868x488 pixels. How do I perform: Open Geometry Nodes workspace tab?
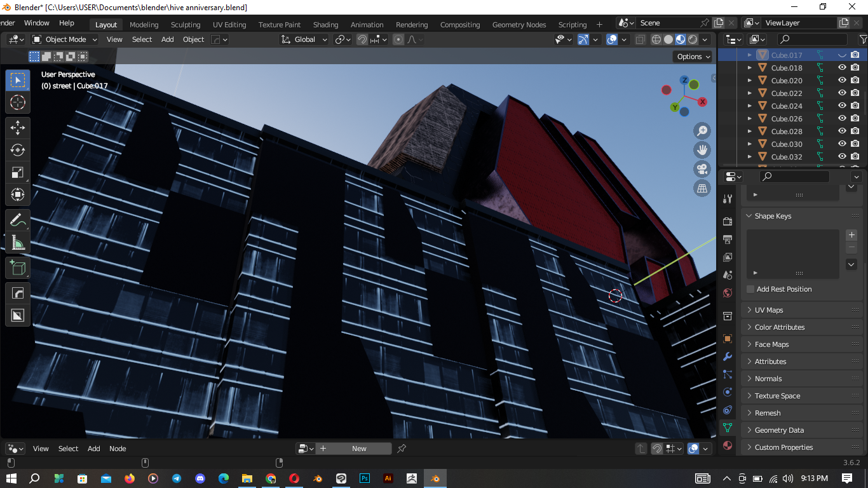519,25
